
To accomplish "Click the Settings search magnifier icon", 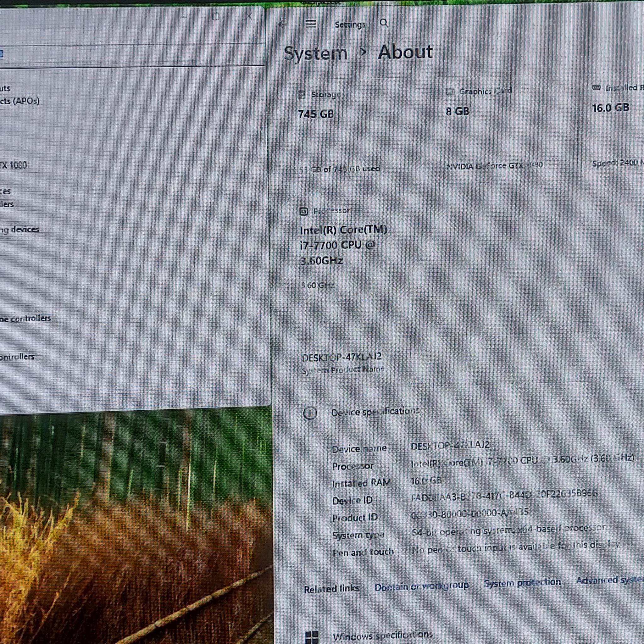I will pos(384,23).
